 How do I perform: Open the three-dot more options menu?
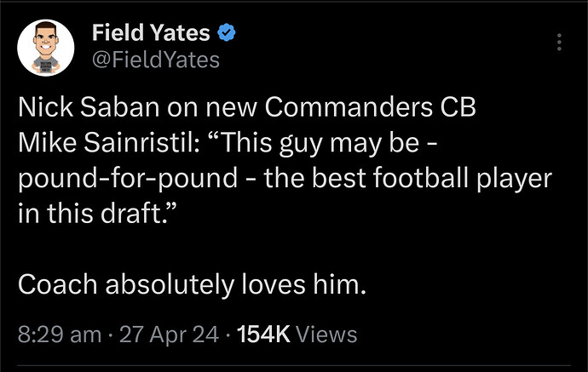(x=559, y=43)
